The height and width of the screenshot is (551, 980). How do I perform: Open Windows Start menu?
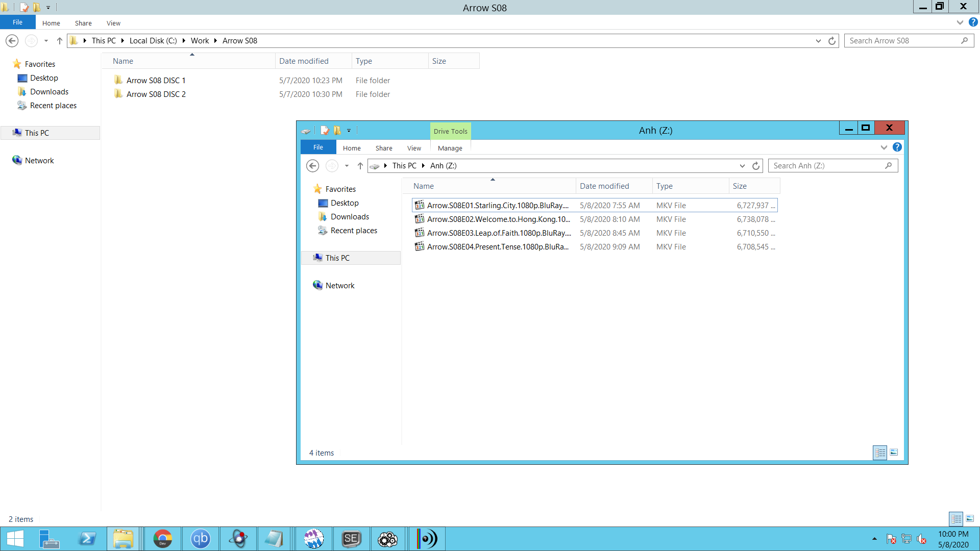point(15,539)
